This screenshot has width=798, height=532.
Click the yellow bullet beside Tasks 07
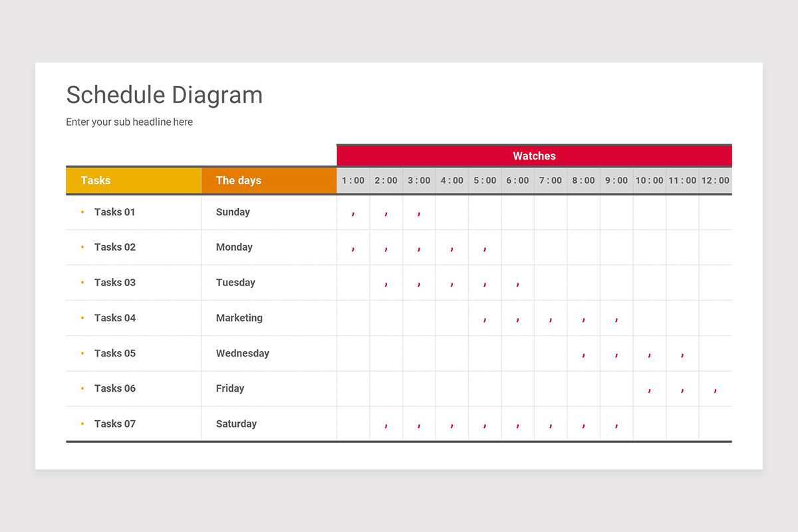tap(82, 424)
